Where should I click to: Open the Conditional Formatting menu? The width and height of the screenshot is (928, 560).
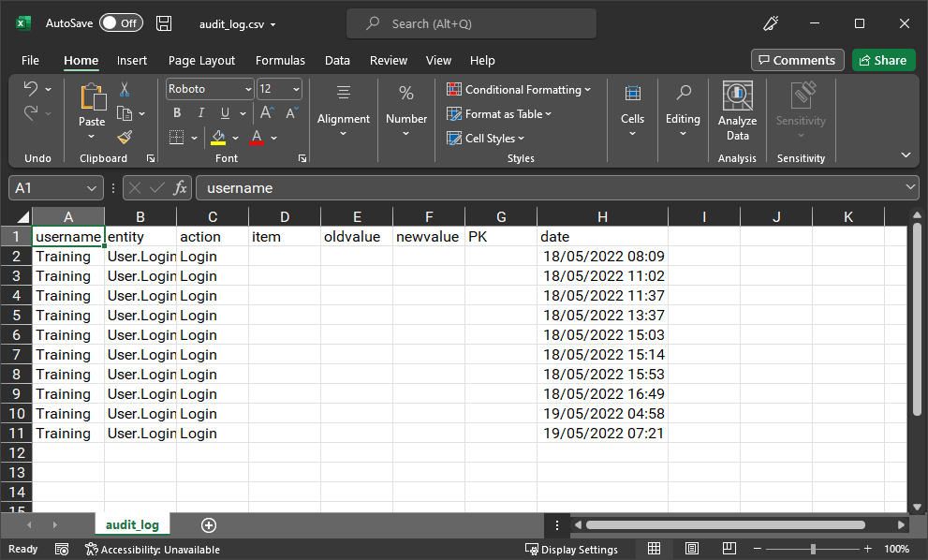(x=519, y=89)
